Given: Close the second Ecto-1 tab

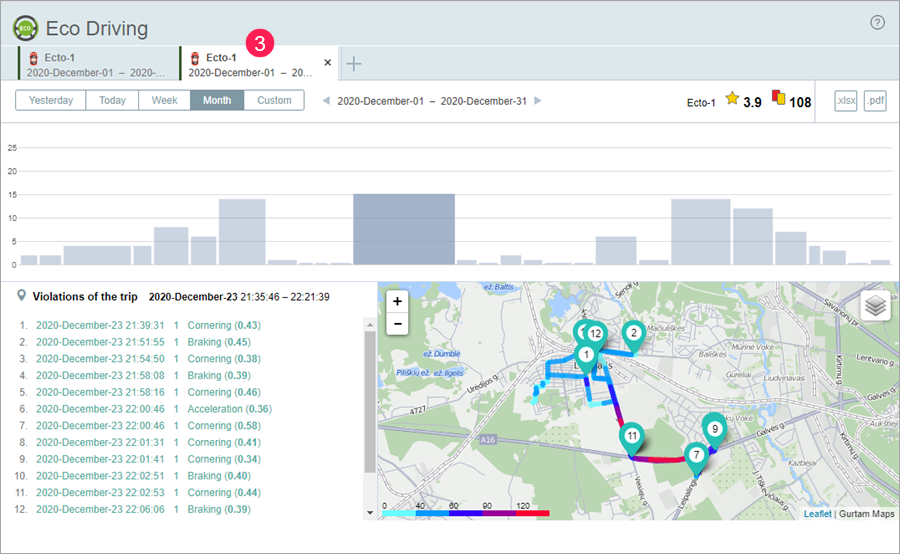Looking at the screenshot, I should 328,62.
